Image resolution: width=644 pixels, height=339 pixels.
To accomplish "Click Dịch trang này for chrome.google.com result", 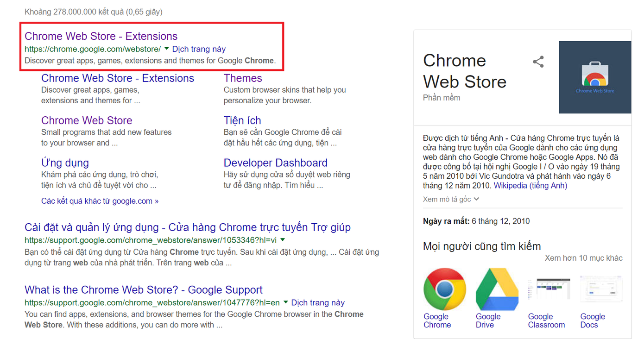I will [x=199, y=49].
